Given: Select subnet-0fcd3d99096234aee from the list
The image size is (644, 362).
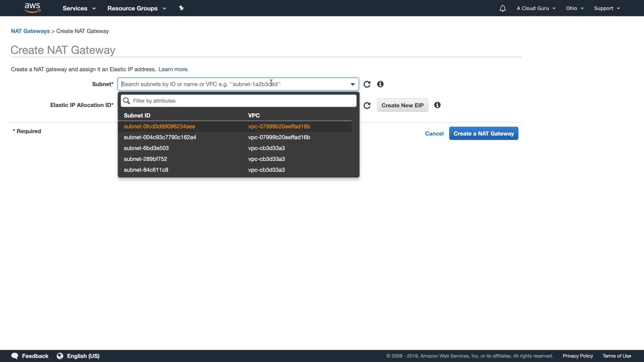Looking at the screenshot, I should click(159, 126).
